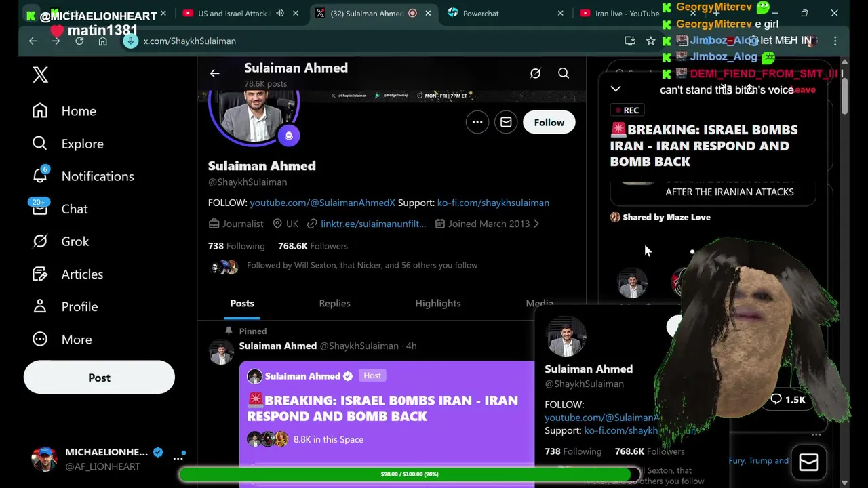This screenshot has width=868, height=488.
Task: Click the purple live Space microphone badge
Action: 289,136
